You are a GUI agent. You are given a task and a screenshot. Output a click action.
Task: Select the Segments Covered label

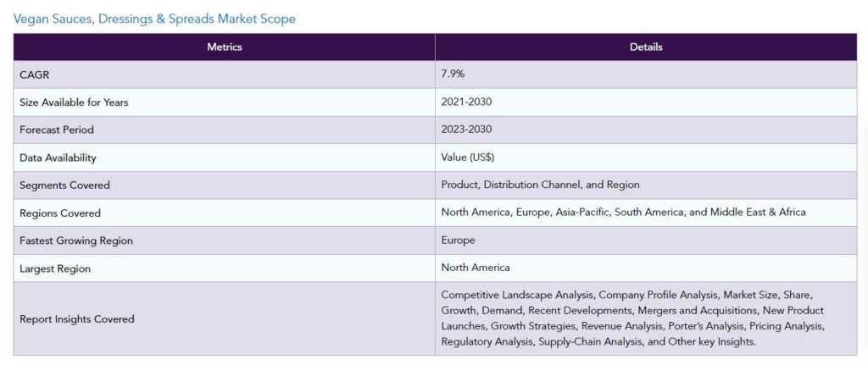pos(64,185)
